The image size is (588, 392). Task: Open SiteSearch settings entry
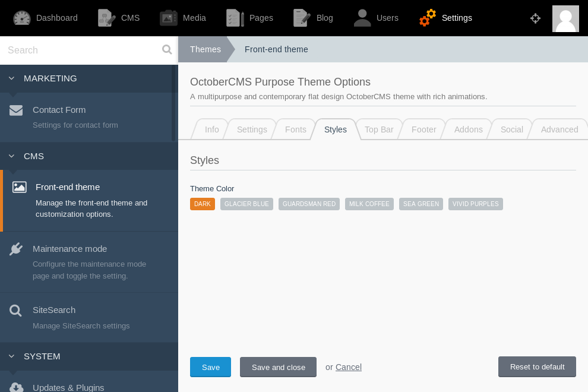tap(89, 318)
